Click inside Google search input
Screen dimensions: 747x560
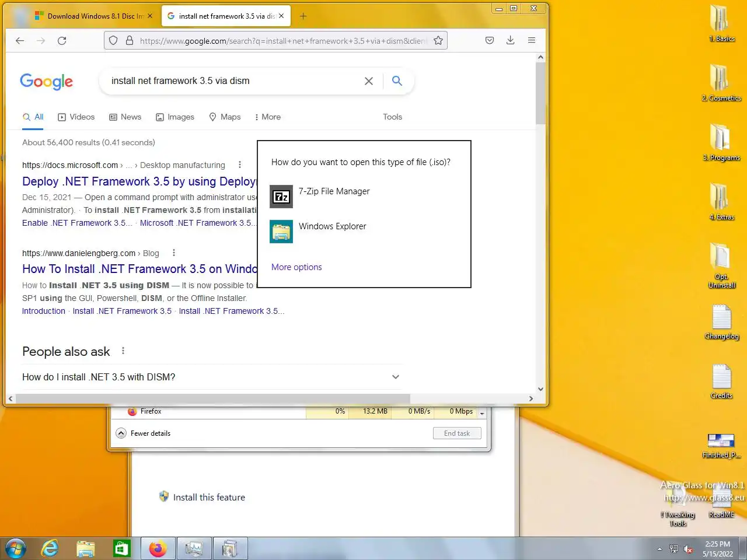(233, 81)
